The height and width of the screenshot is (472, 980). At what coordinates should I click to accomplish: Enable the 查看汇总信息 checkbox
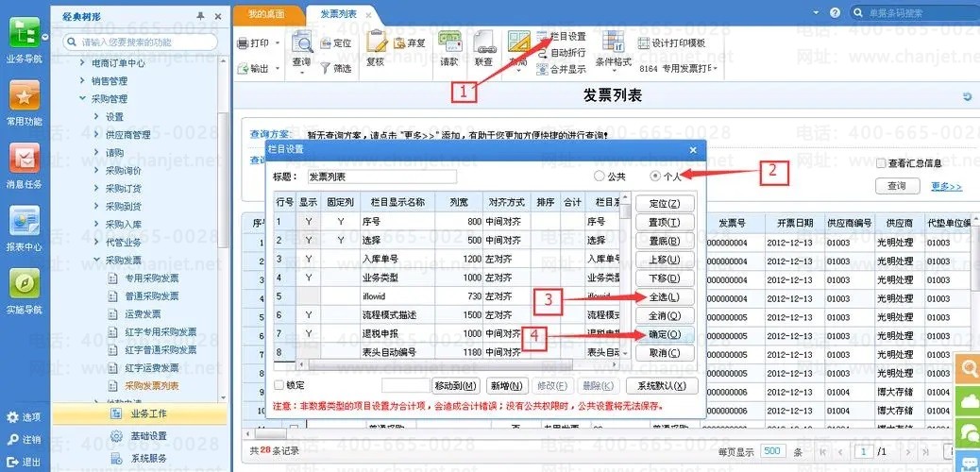coord(881,163)
